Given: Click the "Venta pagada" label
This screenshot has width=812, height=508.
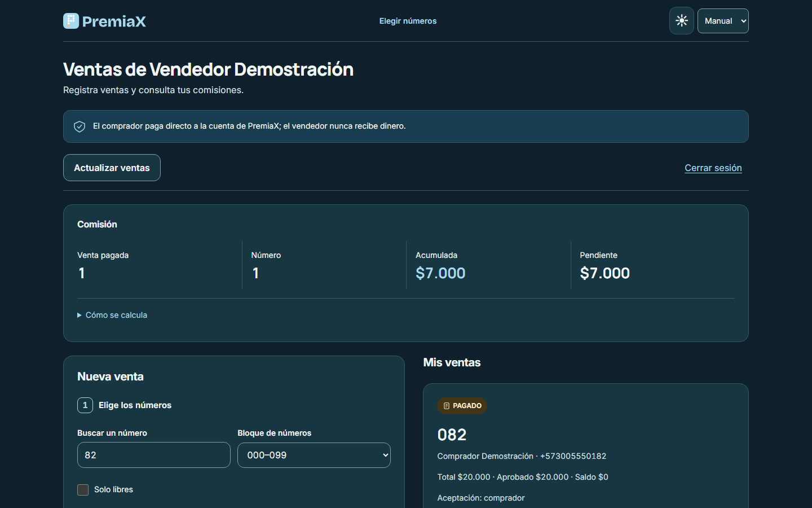Looking at the screenshot, I should 103,255.
